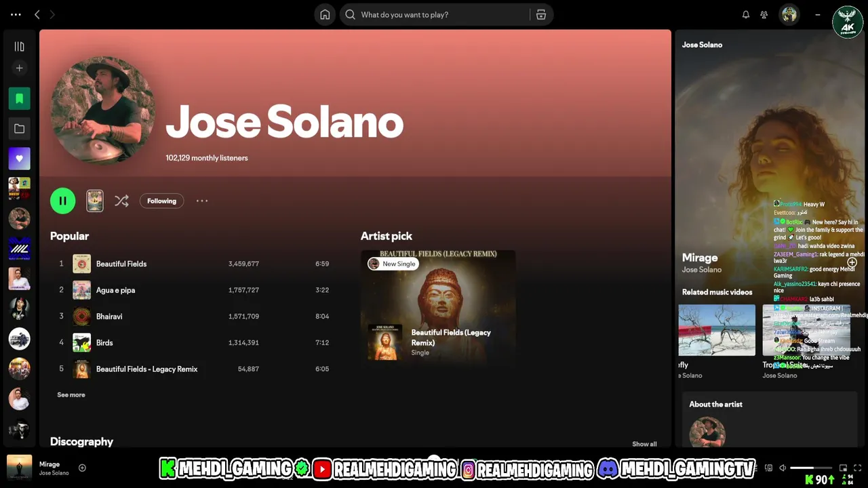The height and width of the screenshot is (488, 868).
Task: Click the New Single badge on artist pick
Action: 393,264
